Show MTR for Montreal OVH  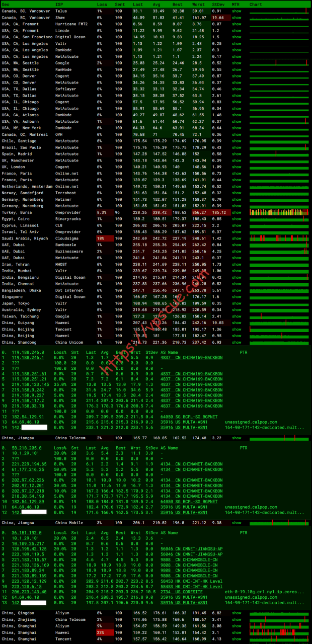click(237, 134)
